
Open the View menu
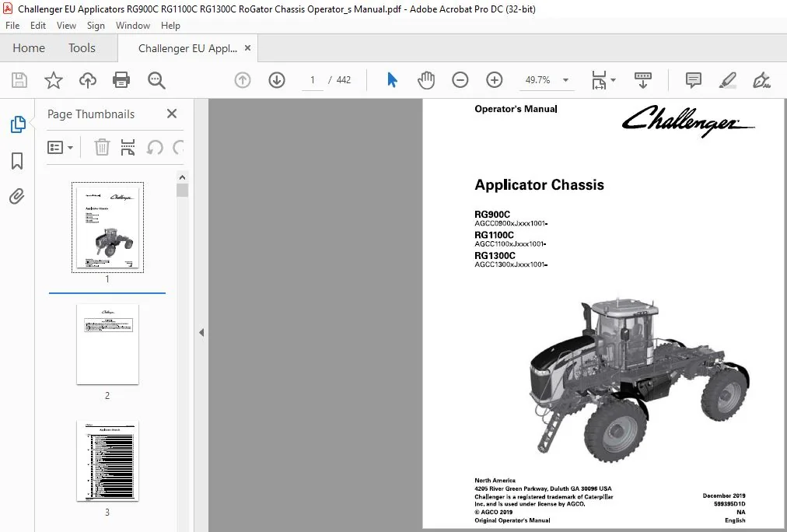point(66,26)
